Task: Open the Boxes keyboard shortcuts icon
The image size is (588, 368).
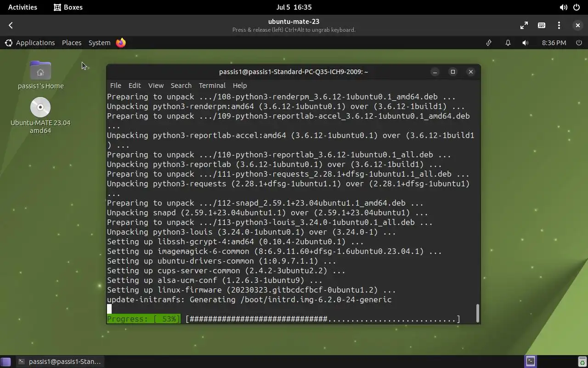Action: [542, 25]
